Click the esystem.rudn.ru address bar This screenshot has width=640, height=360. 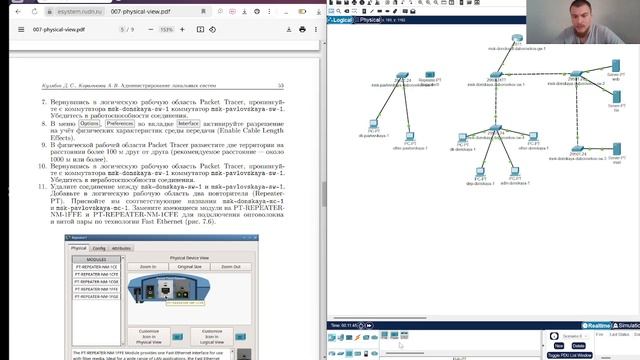pyautogui.click(x=80, y=12)
